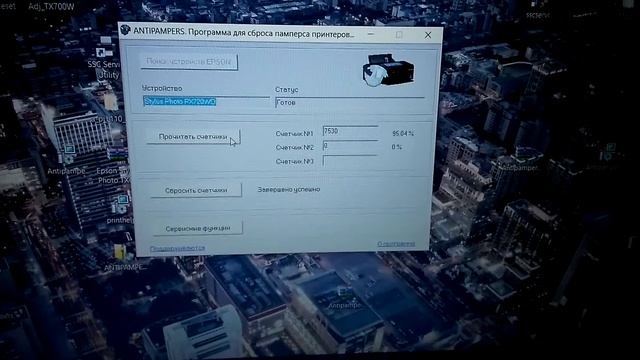This screenshot has height=360, width=640.
Task: Click the printer picture in ANTIPAMPERS window
Action: (388, 71)
